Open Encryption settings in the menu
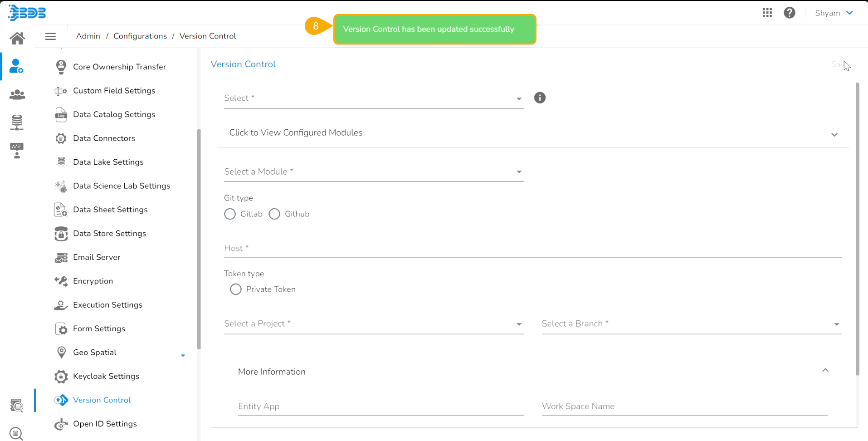 pyautogui.click(x=93, y=281)
